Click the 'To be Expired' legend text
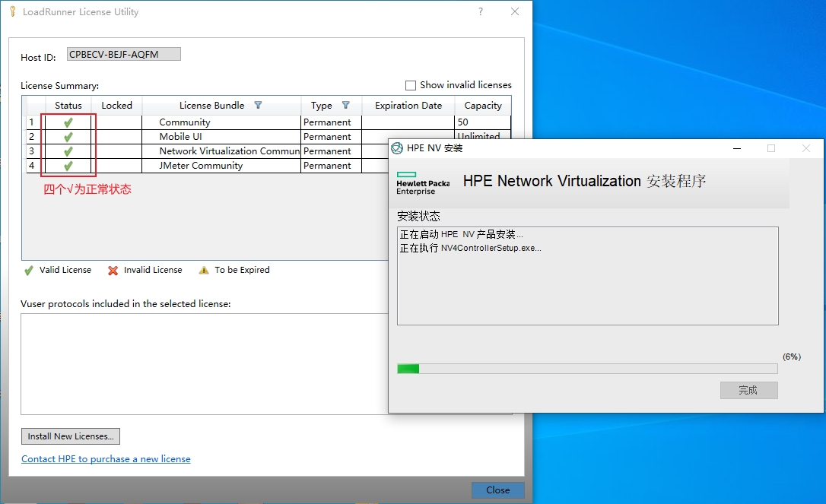Image resolution: width=826 pixels, height=504 pixels. coord(243,270)
